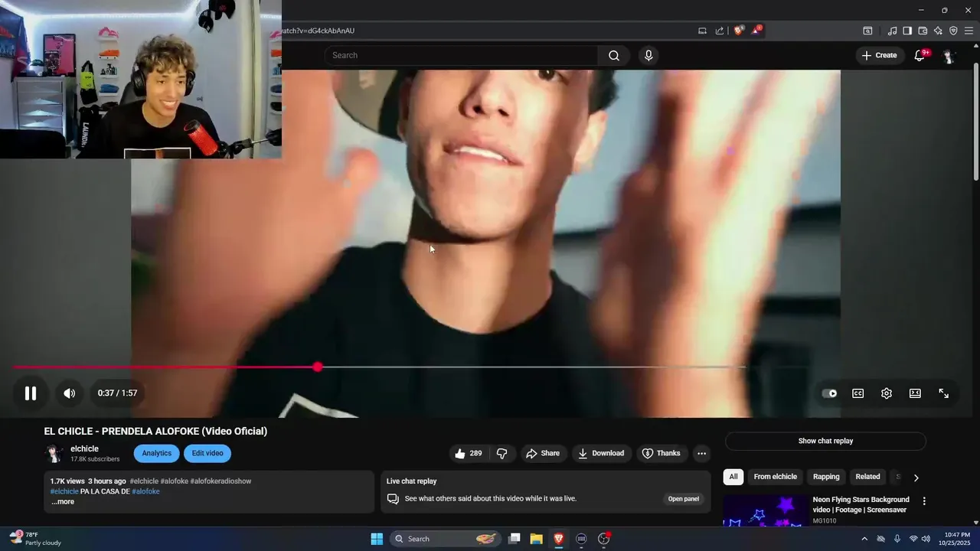Screen dimensions: 980x551
Task: Open Task View on the taskbar
Action: [x=514, y=539]
